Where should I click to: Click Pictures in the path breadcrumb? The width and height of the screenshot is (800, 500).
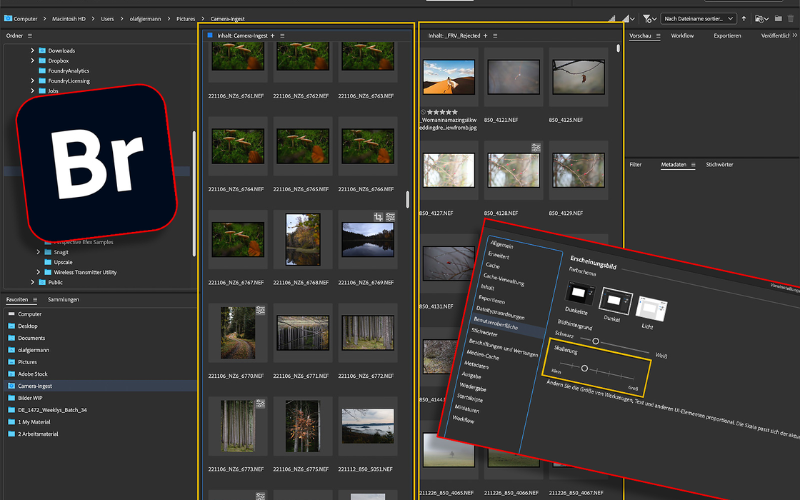185,18
